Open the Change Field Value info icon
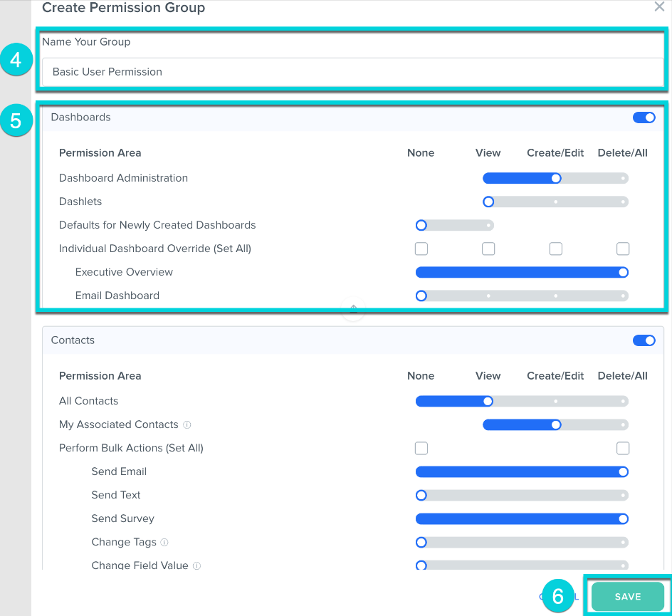Screen dimensions: 672x616 196,566
